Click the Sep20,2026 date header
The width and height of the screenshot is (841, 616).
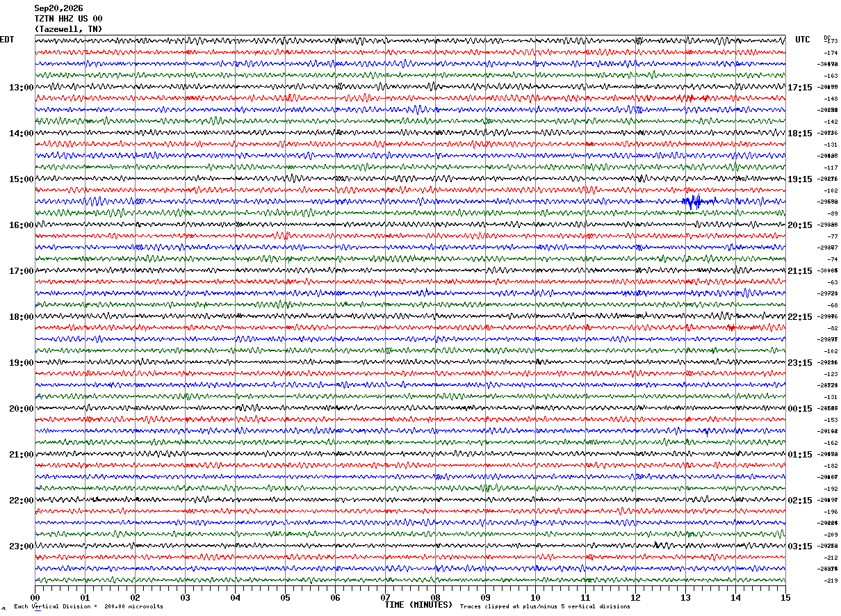coord(58,8)
